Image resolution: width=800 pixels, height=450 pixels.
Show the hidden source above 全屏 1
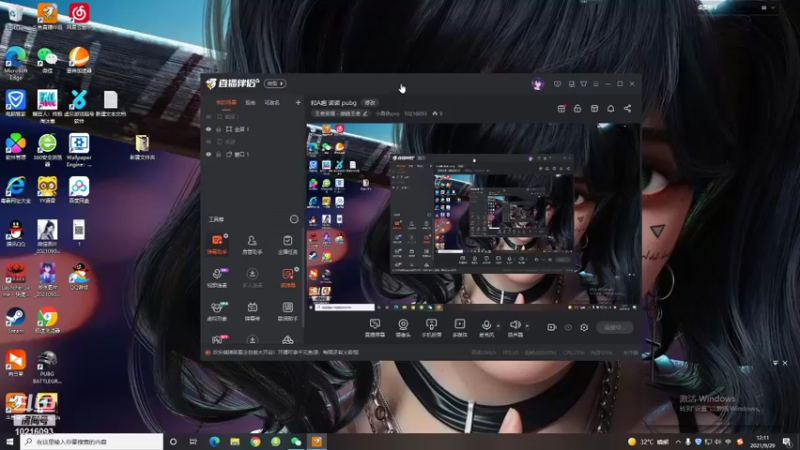point(209,117)
